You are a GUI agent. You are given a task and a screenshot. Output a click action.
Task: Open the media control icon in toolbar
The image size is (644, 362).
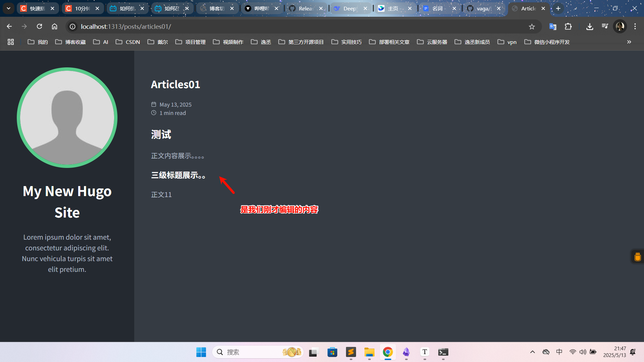click(x=605, y=26)
